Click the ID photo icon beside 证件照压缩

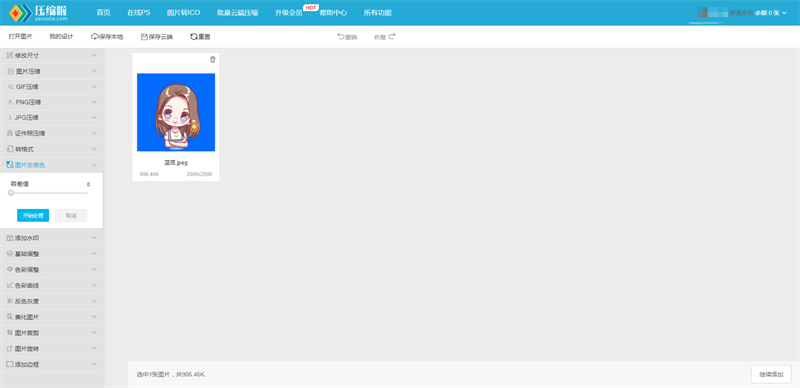[x=10, y=133]
